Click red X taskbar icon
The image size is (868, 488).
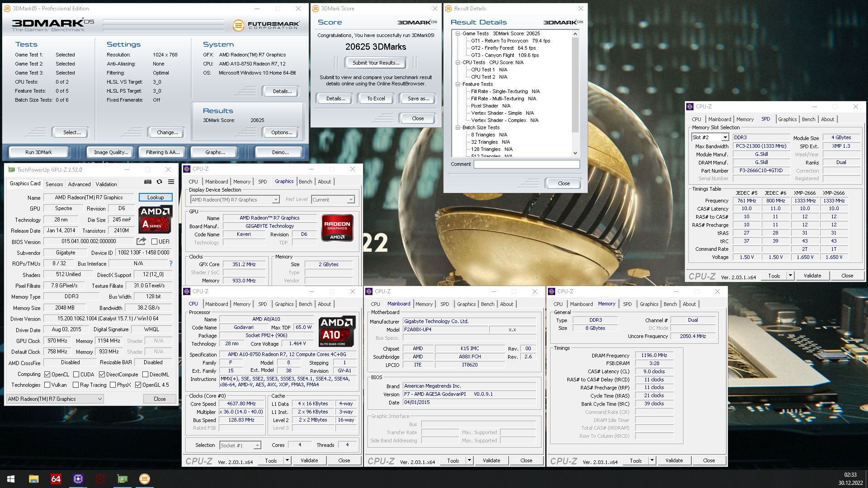100,479
